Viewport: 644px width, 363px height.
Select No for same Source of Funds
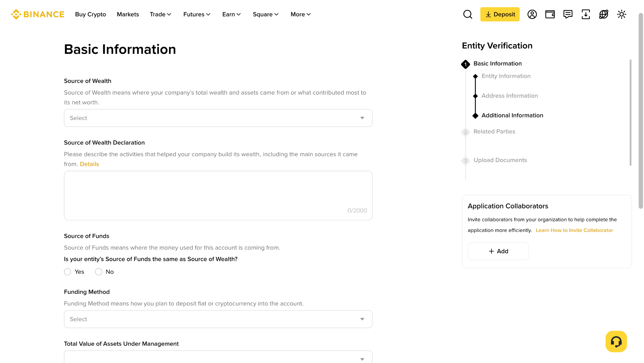(x=99, y=272)
